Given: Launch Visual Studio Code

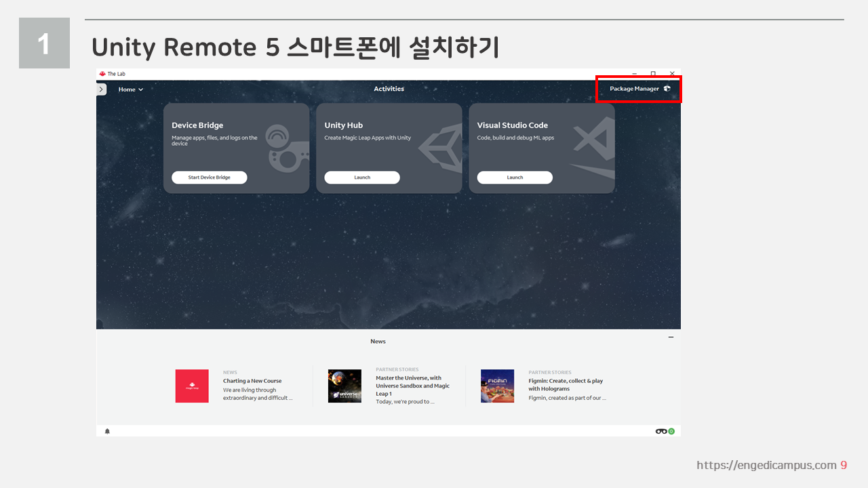Looking at the screenshot, I should 515,178.
